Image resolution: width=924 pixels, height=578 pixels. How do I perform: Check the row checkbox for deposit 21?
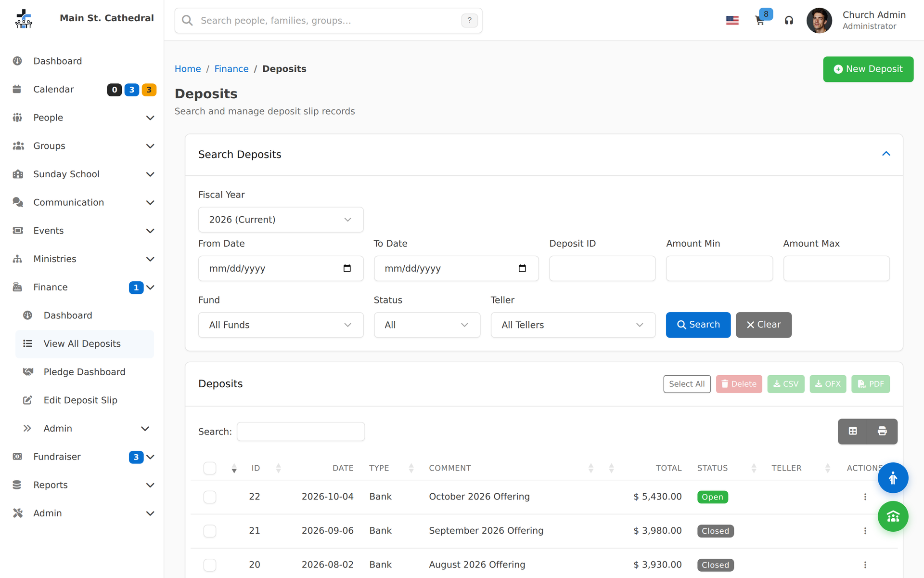[x=210, y=531]
